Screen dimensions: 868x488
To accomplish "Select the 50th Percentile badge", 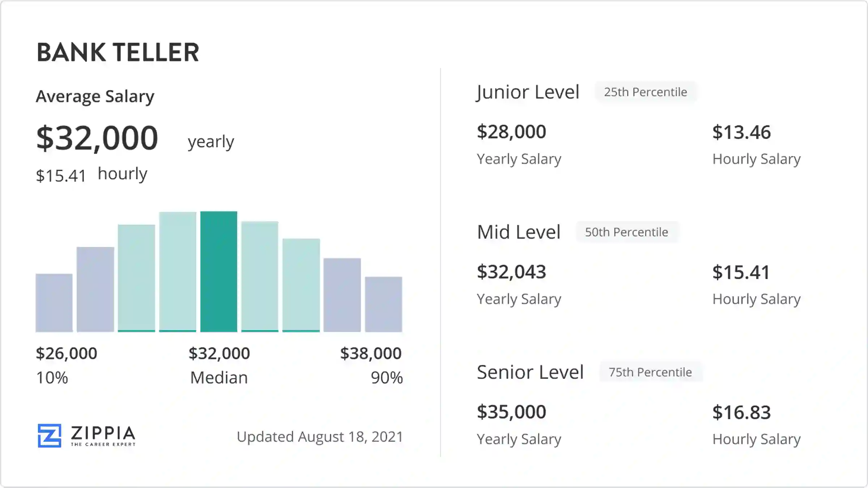I will point(626,232).
